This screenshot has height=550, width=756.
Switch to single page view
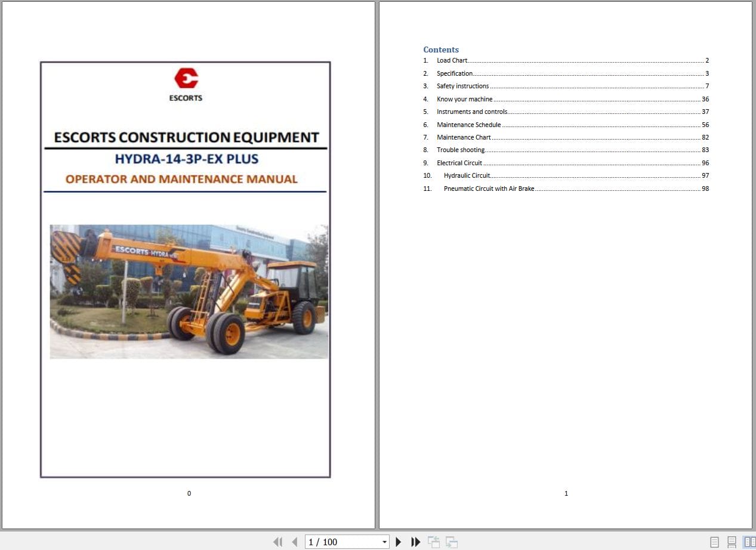714,542
